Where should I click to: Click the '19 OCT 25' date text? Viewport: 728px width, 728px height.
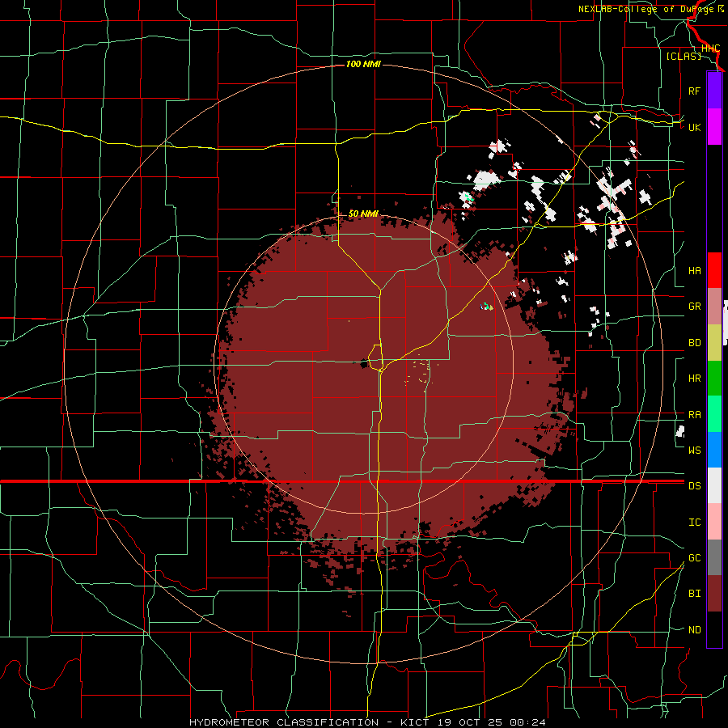tap(470, 722)
